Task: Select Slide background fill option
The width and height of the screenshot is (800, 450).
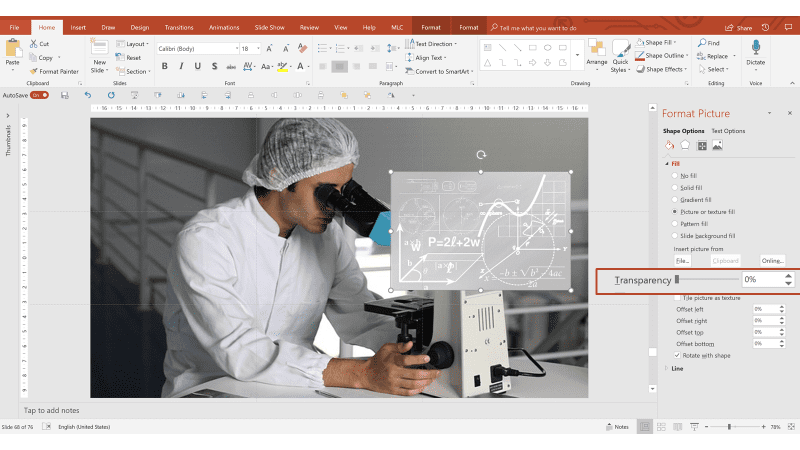Action: click(x=674, y=236)
